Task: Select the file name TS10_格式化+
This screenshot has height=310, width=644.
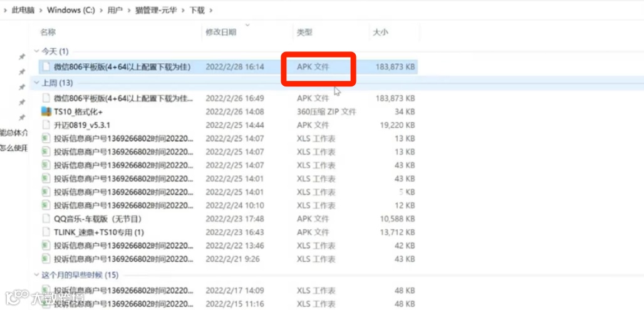Action: [78, 111]
